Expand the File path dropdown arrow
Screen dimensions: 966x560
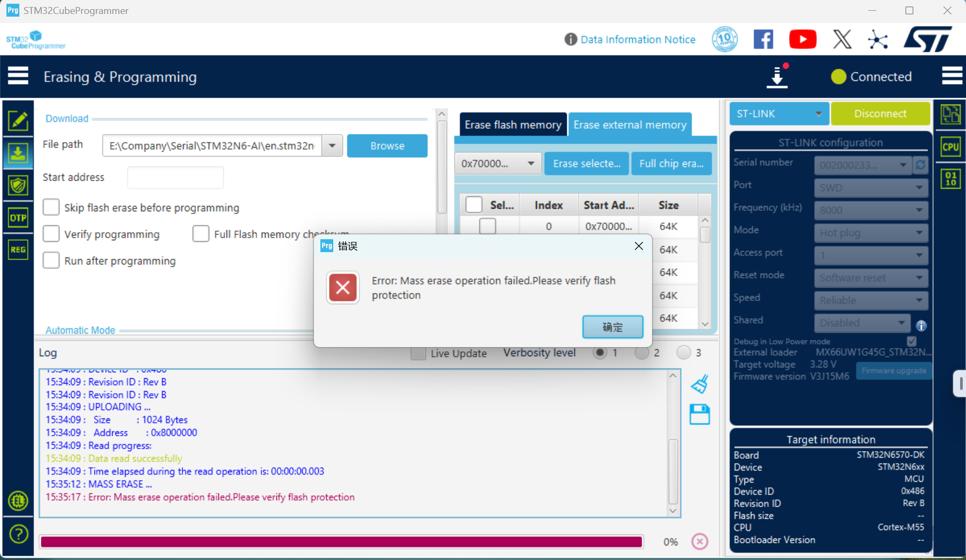(332, 146)
